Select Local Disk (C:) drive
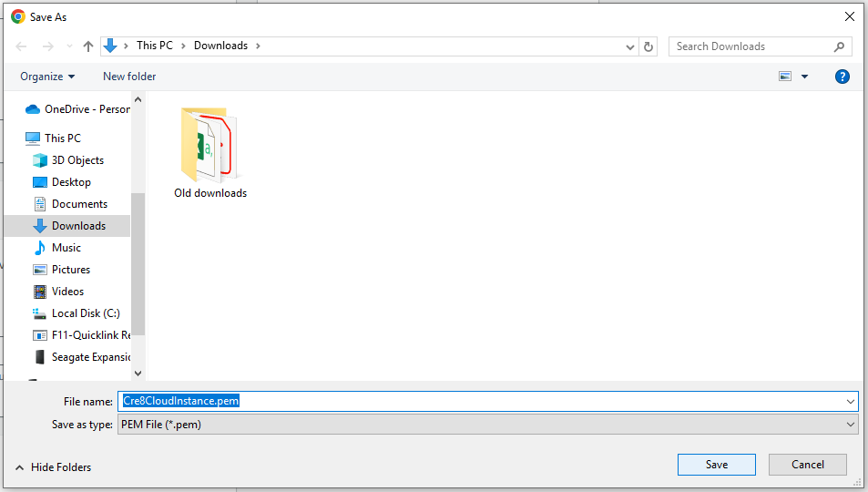 point(86,313)
